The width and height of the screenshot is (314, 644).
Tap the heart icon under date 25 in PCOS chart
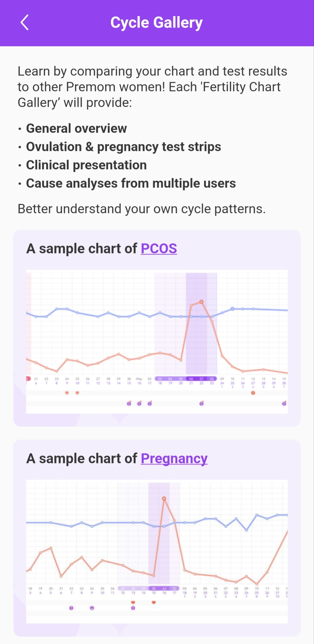(x=77, y=393)
